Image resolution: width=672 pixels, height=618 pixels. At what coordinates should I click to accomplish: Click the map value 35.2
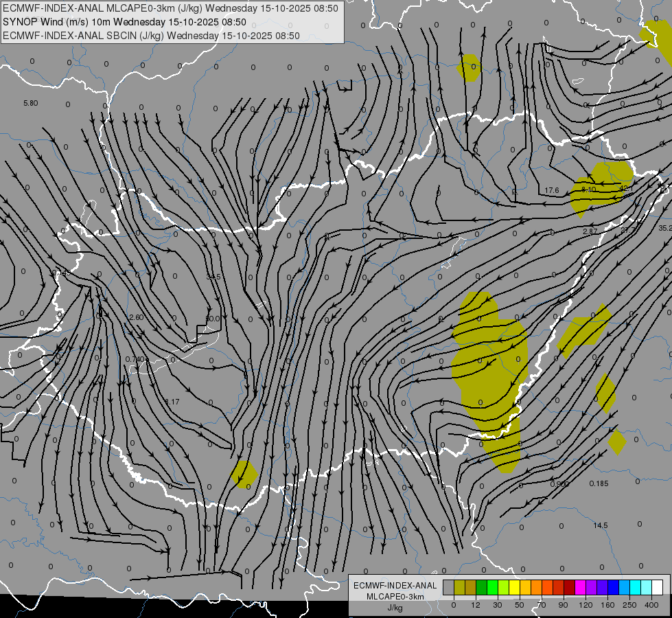666,228
